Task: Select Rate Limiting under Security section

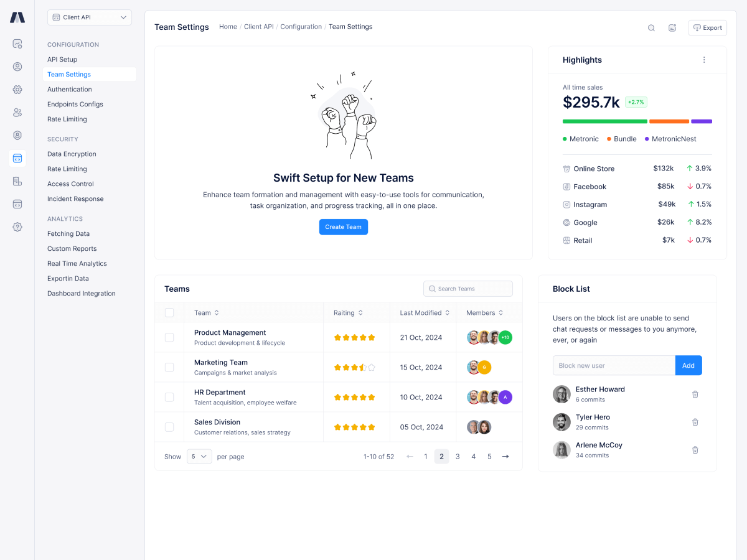Action: [x=67, y=169]
